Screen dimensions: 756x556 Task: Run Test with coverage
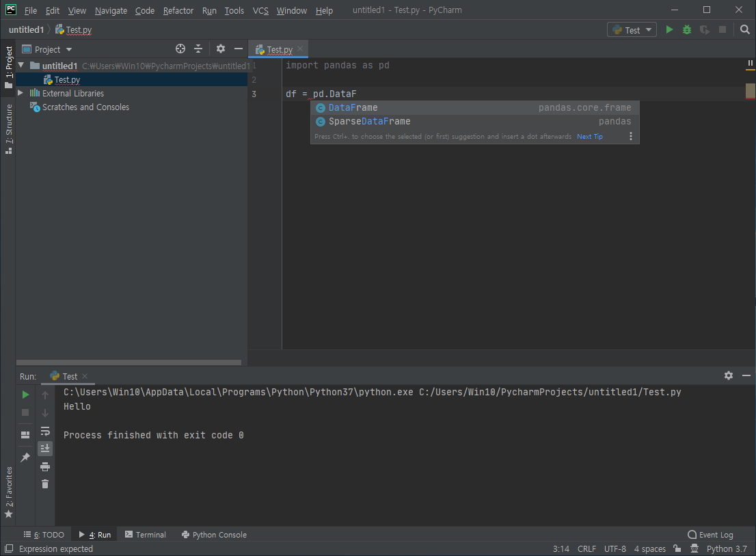[x=705, y=29]
